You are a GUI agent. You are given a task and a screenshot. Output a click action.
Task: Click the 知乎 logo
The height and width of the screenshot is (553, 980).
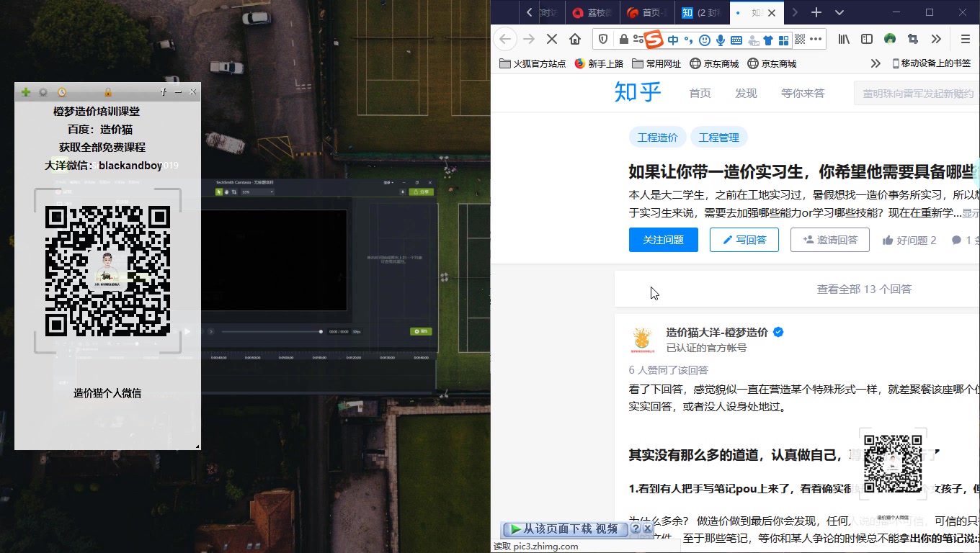[638, 92]
